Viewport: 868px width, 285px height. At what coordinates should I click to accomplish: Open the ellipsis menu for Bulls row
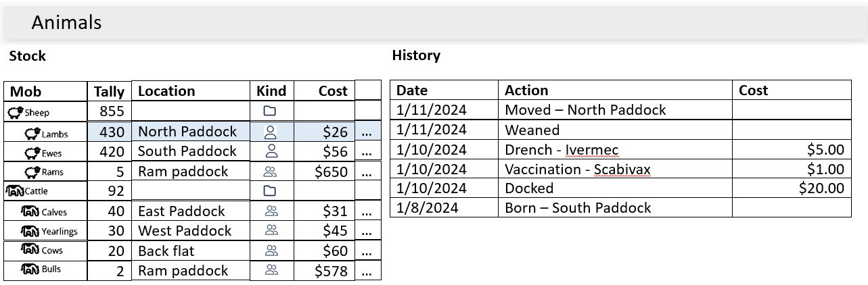coord(367,272)
